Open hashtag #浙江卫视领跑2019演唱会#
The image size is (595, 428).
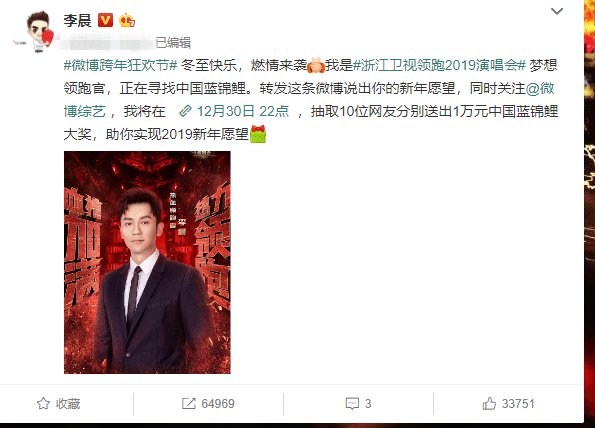[439, 65]
